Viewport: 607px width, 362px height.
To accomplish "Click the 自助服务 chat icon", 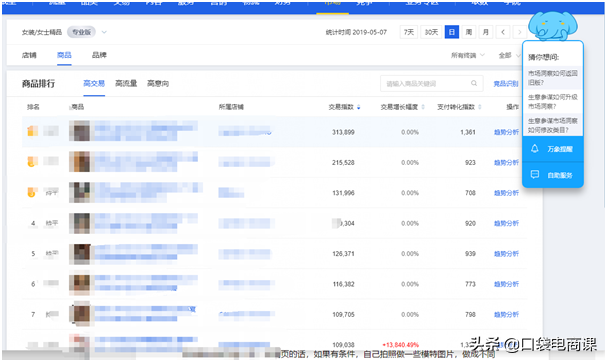I will tap(535, 175).
